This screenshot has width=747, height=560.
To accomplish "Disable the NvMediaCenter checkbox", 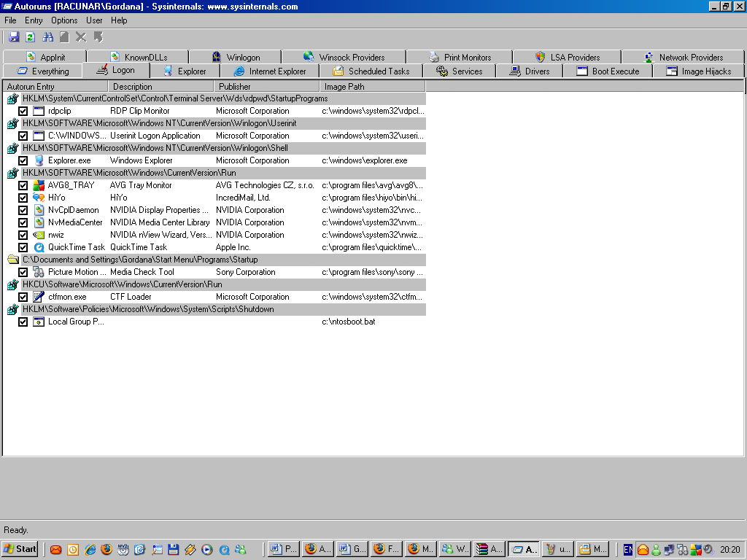I will 23,222.
